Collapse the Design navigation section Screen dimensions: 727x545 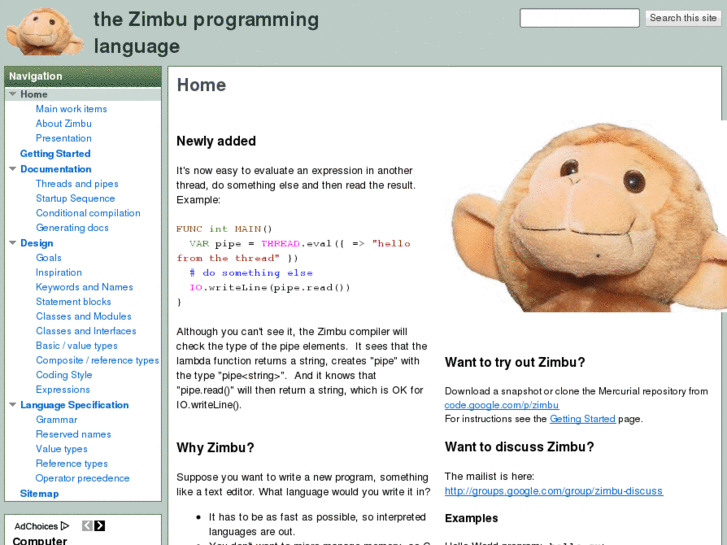click(x=13, y=243)
